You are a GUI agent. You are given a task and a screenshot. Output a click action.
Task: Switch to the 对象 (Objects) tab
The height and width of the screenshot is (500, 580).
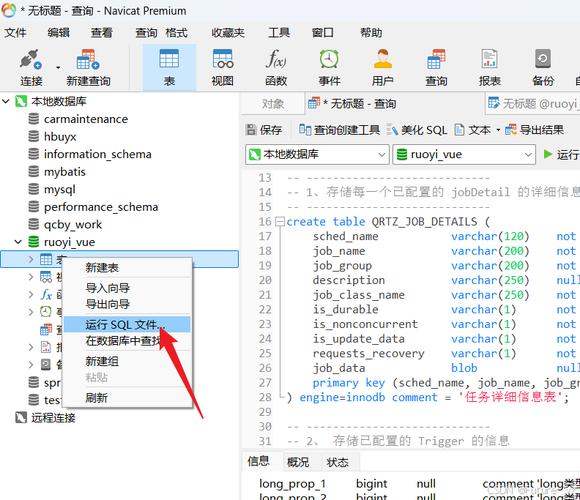click(x=273, y=104)
